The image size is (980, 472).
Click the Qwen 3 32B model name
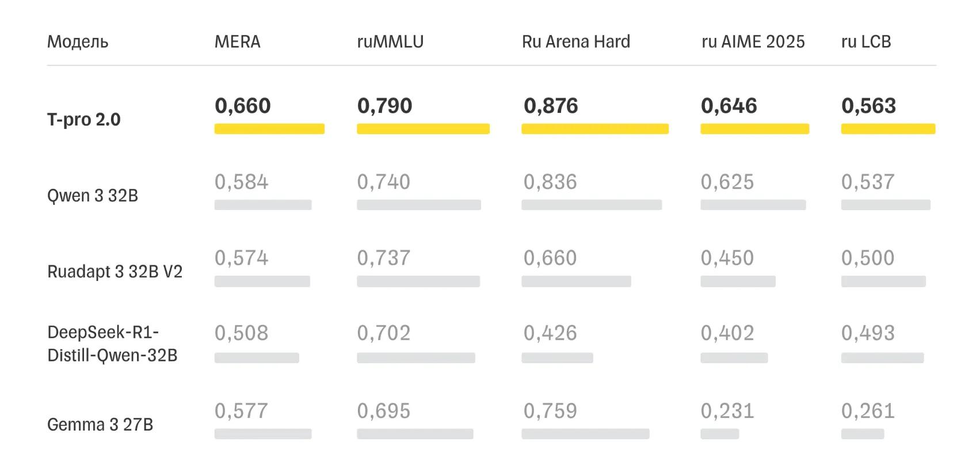[x=93, y=196]
